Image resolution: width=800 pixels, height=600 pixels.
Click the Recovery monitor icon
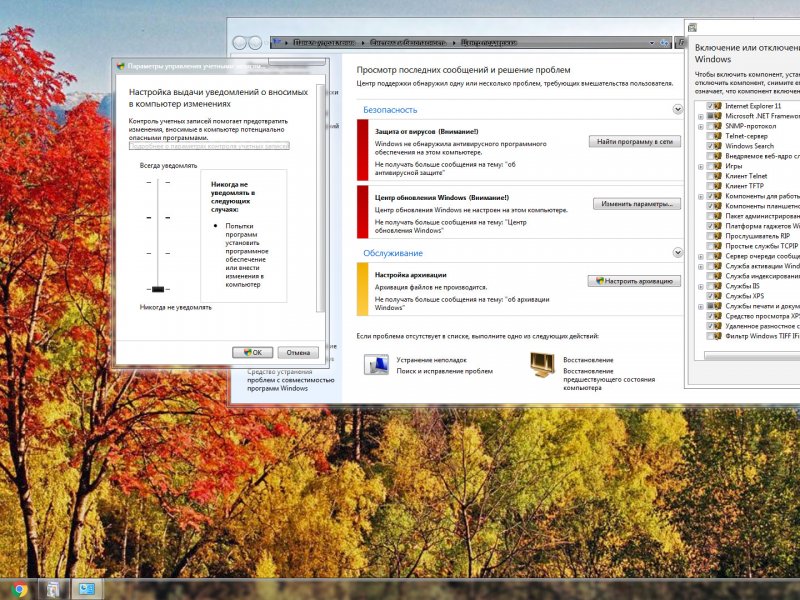pos(542,364)
